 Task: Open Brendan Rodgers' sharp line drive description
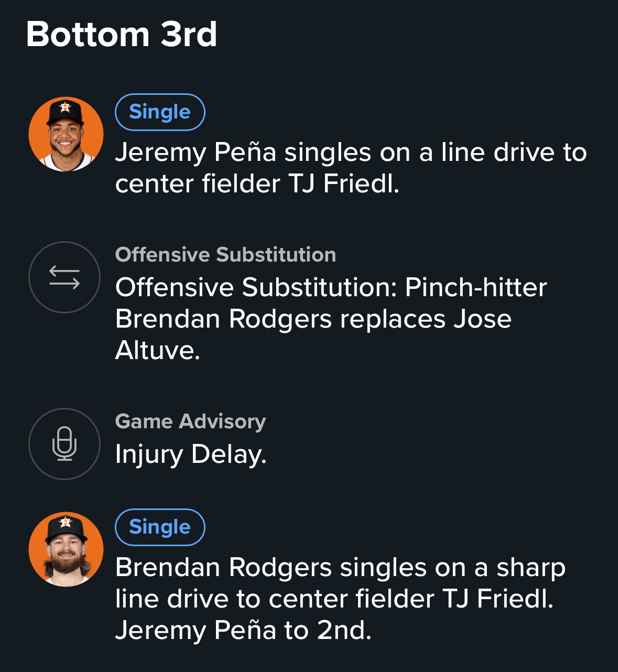(x=340, y=599)
